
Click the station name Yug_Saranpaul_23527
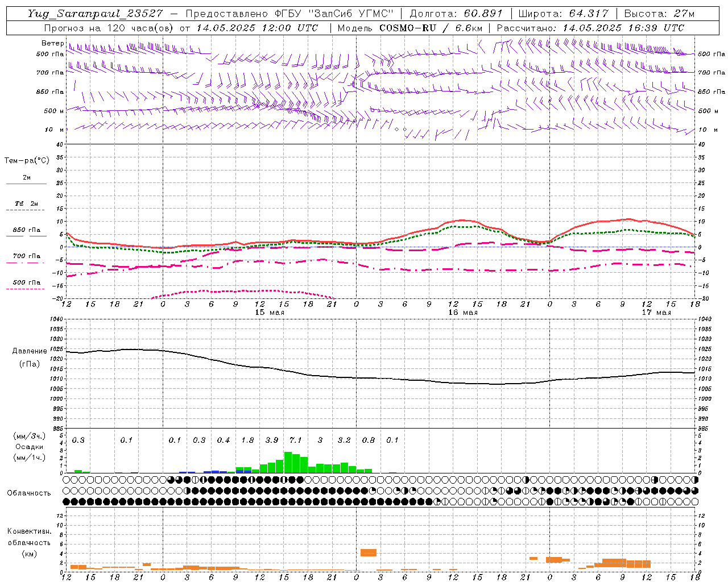[95, 14]
